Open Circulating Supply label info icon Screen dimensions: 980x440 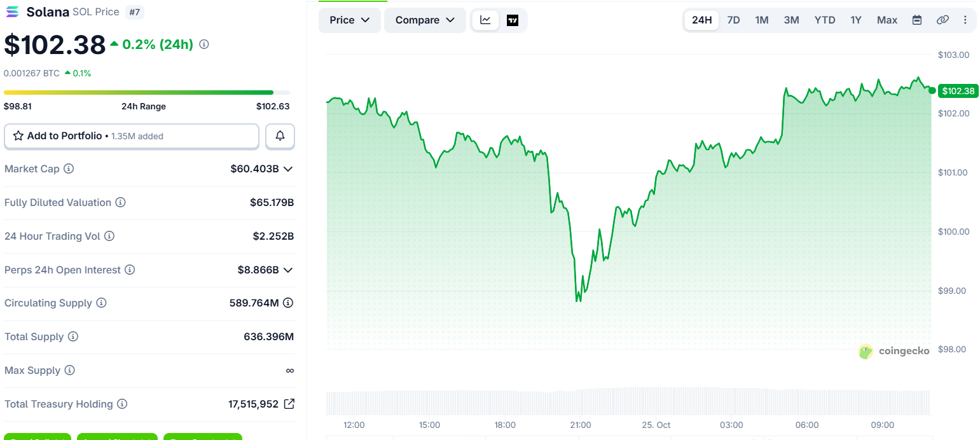pos(101,303)
